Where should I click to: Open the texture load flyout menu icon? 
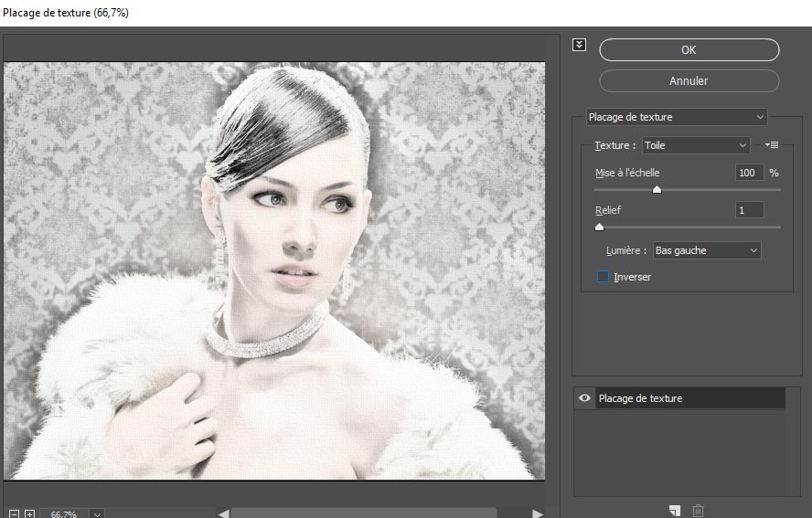[x=771, y=145]
